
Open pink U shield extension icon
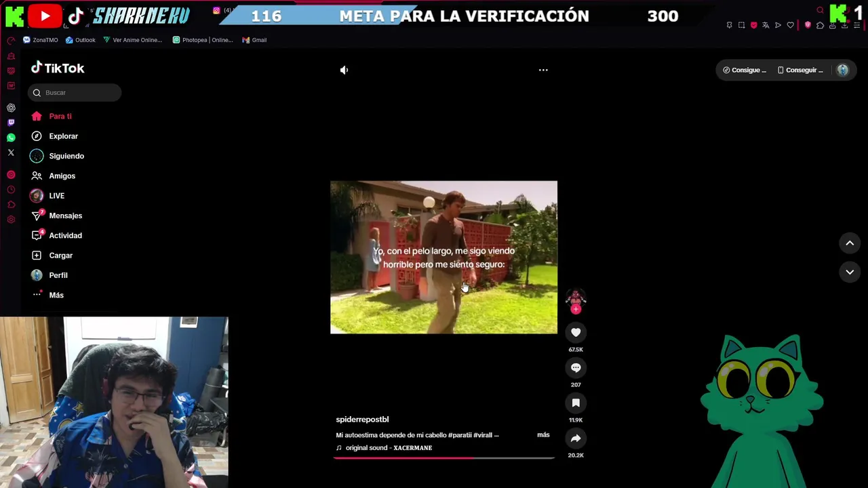coord(808,25)
